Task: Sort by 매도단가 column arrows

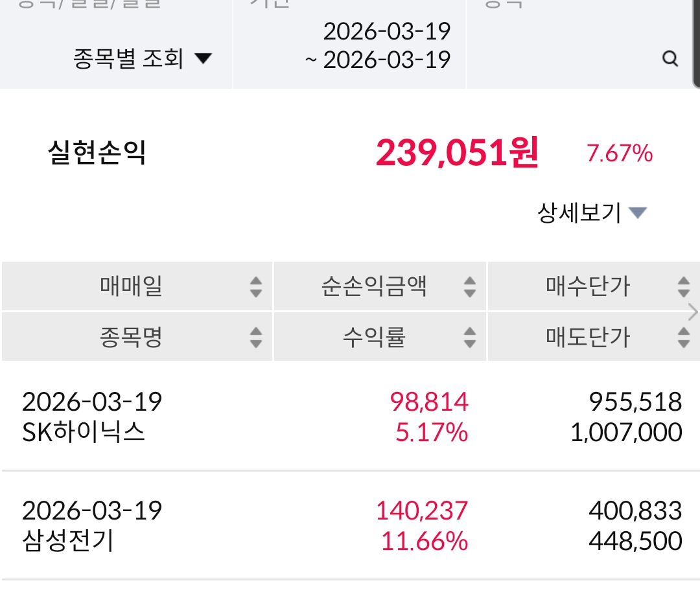Action: click(x=683, y=337)
